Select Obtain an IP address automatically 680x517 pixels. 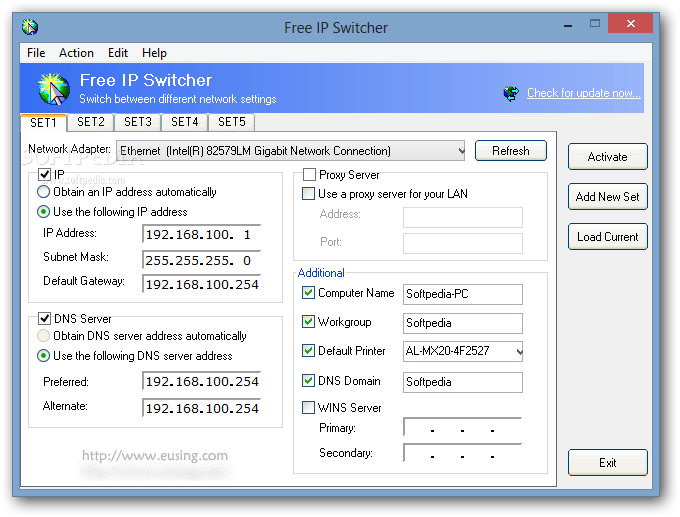[x=43, y=192]
